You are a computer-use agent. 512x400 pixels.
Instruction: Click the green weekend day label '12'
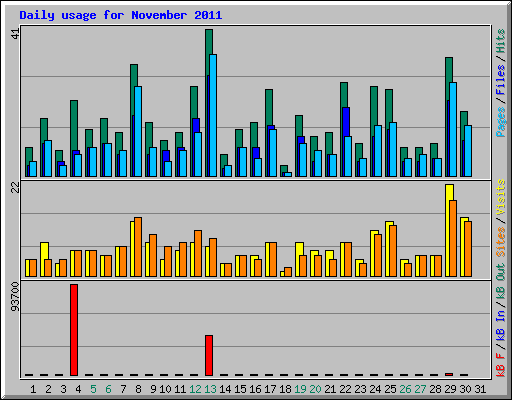(195, 389)
